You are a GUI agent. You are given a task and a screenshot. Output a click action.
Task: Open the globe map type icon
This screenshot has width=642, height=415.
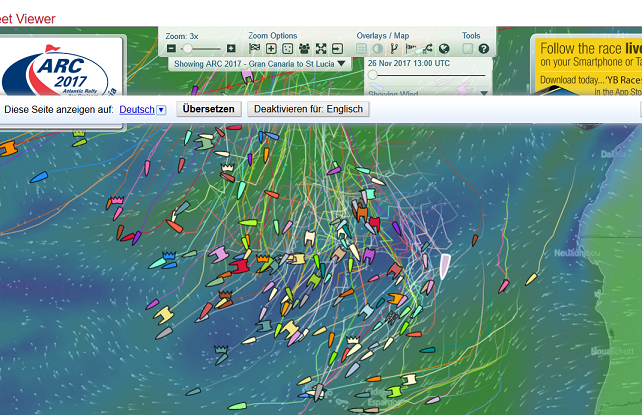(x=444, y=48)
